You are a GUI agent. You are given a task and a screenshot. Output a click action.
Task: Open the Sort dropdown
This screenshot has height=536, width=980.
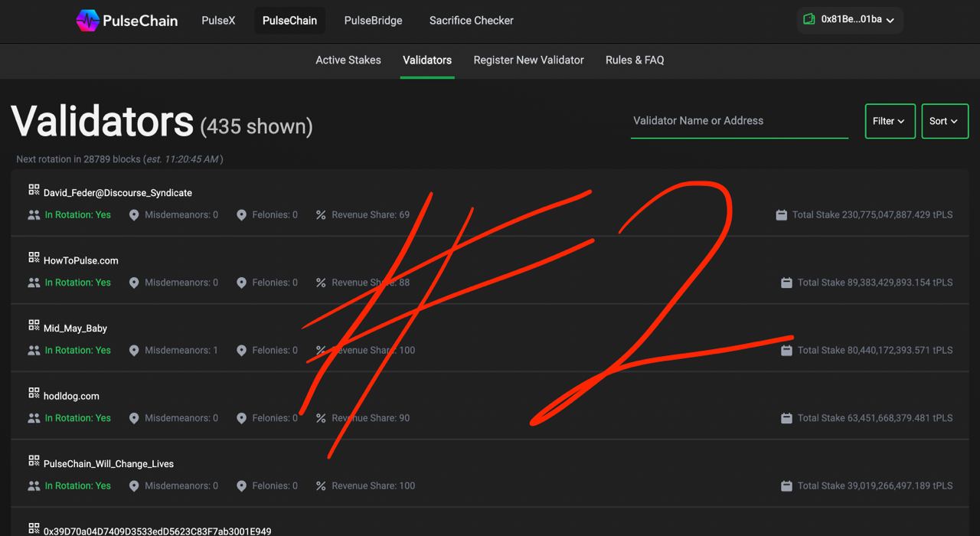945,121
